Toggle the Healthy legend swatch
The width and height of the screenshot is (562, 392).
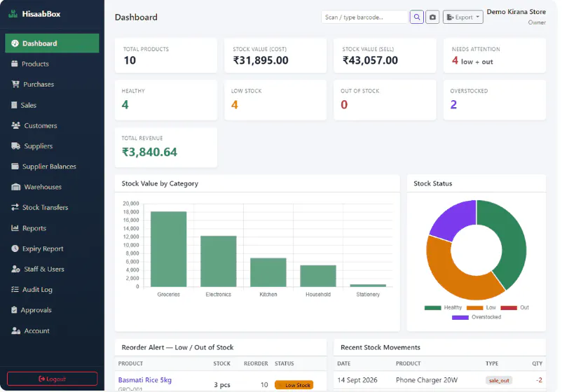click(x=432, y=307)
